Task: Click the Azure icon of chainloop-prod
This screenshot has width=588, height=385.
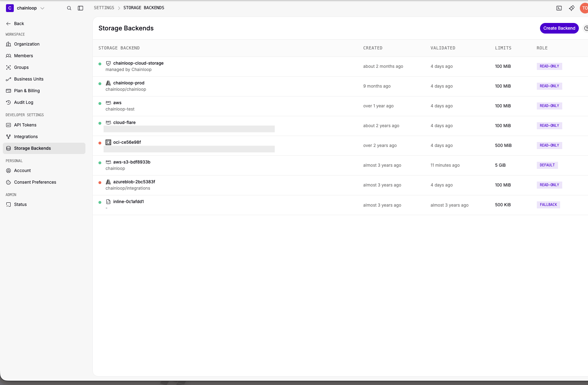Action: click(108, 83)
